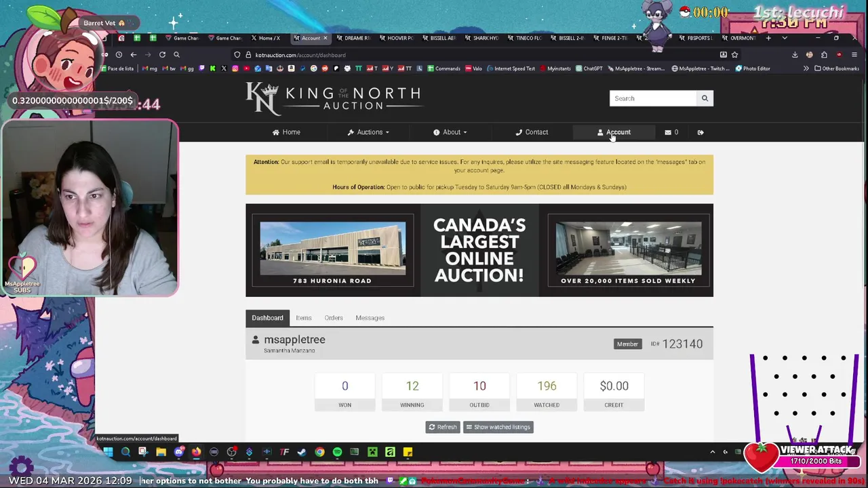Screen dimensions: 868x488
Task: Open the Photo Editor bookmark
Action: (752, 68)
